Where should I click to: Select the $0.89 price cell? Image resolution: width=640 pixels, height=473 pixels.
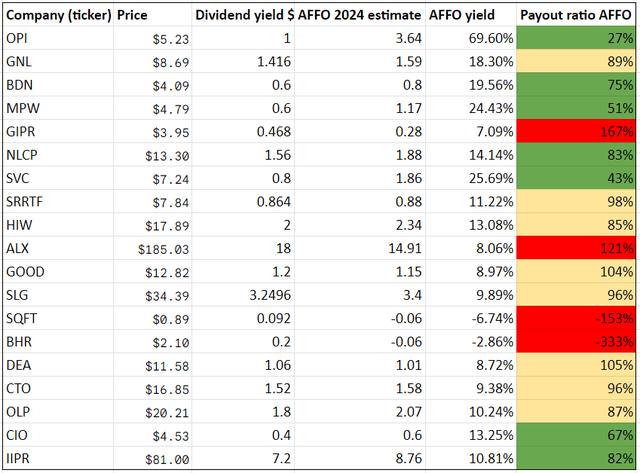152,318
